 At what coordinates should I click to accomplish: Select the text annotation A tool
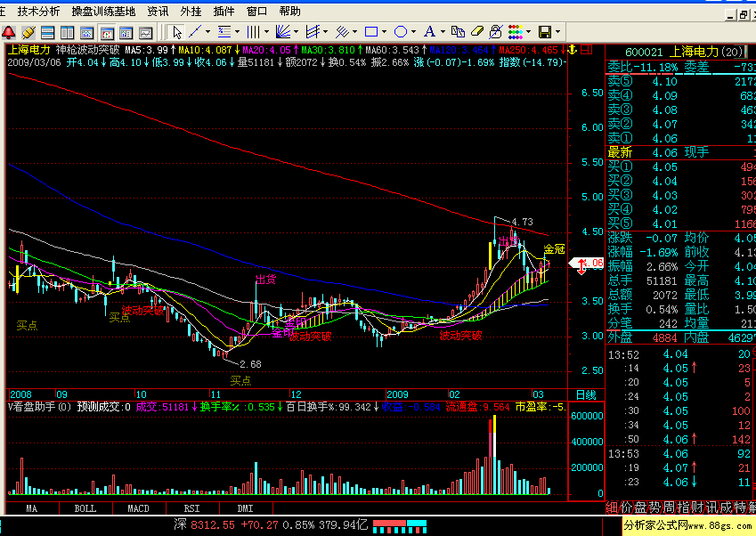429,32
